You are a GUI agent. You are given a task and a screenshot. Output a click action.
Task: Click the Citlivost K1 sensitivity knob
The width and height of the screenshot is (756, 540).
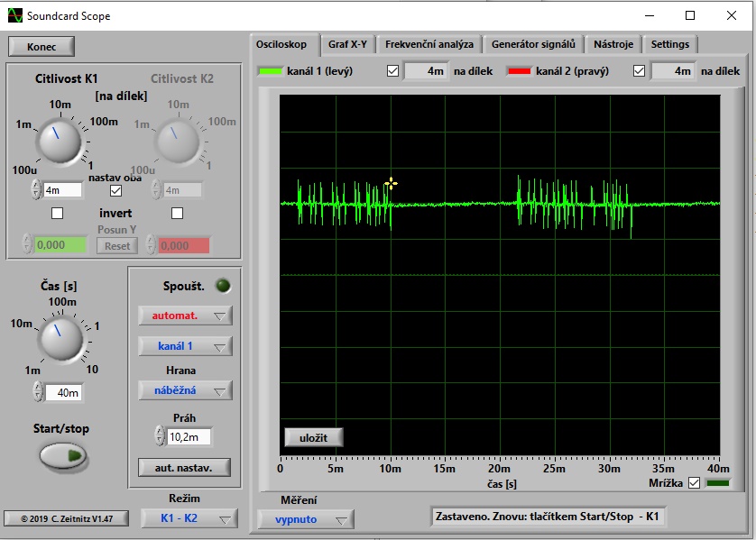pyautogui.click(x=60, y=142)
